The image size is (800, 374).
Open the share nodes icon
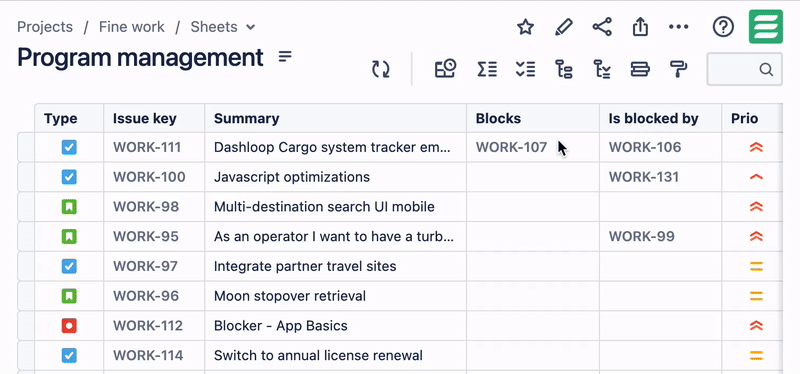602,27
